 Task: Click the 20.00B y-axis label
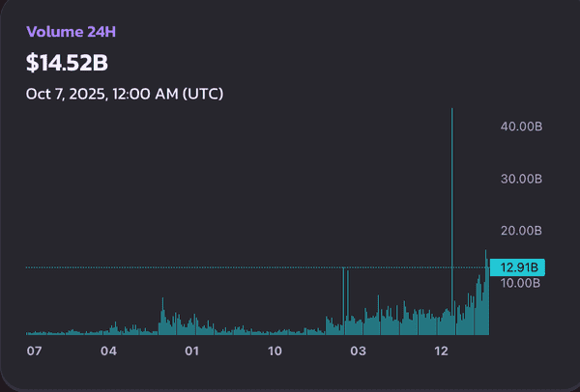(x=520, y=231)
